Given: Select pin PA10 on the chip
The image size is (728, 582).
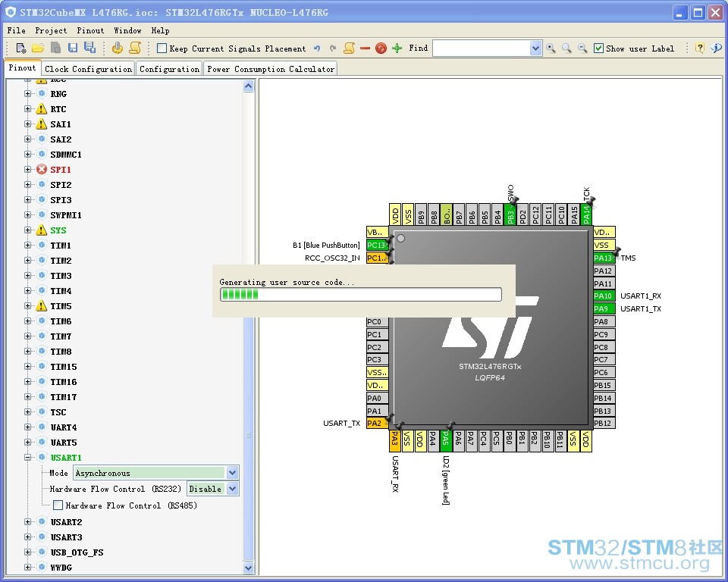Looking at the screenshot, I should tap(604, 296).
